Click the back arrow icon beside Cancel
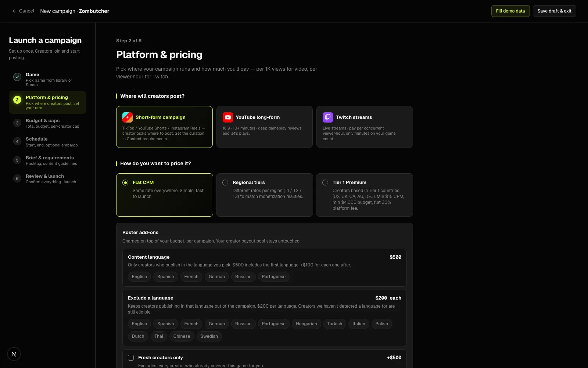 pos(14,11)
